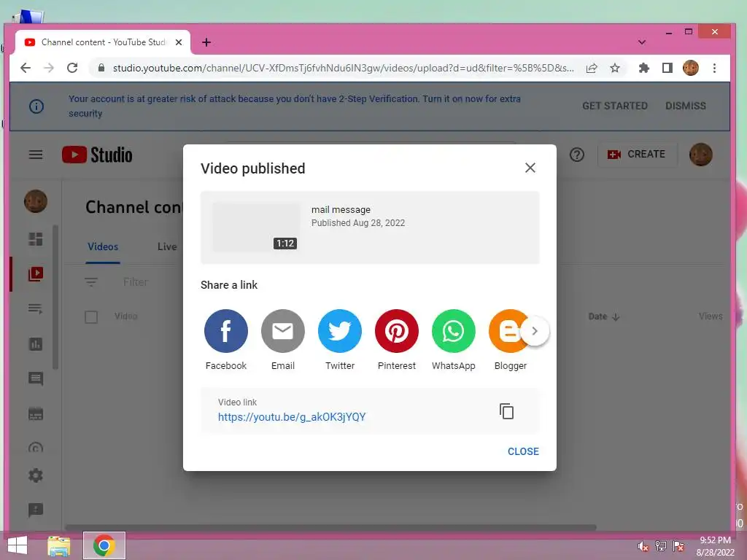The height and width of the screenshot is (560, 747).
Task: Open the Content sidebar icon
Action: point(36,274)
